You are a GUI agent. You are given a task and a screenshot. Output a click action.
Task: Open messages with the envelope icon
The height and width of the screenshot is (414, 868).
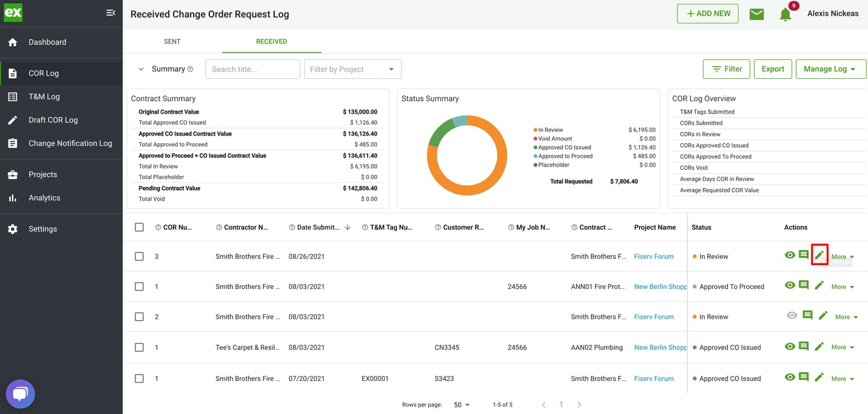tap(756, 13)
